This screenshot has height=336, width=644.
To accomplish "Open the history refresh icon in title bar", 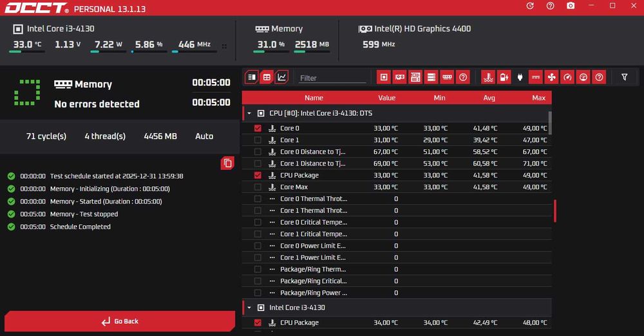I will point(530,6).
